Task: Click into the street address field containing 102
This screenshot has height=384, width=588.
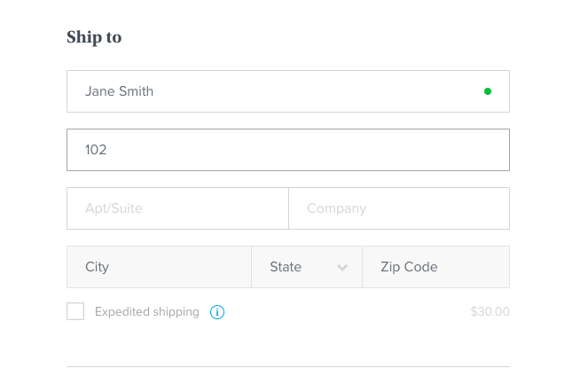Action: (x=288, y=150)
